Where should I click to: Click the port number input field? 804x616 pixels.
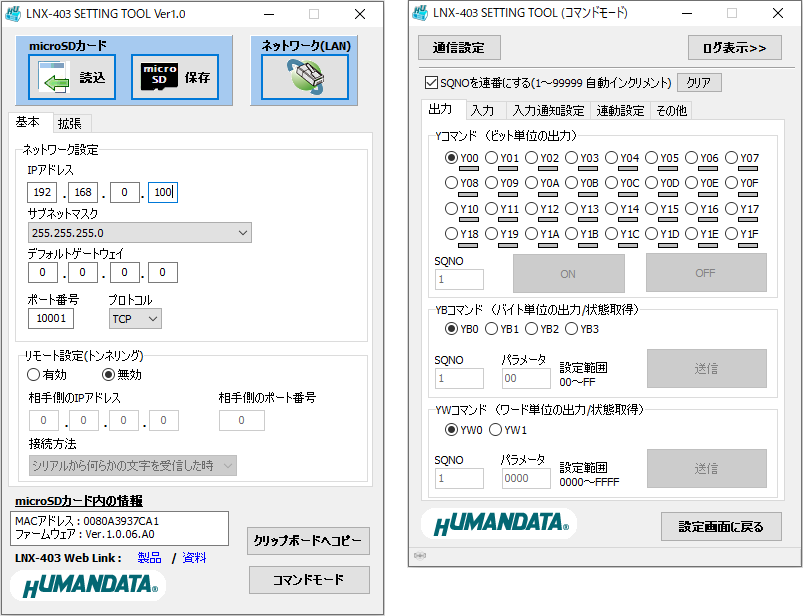(x=51, y=319)
